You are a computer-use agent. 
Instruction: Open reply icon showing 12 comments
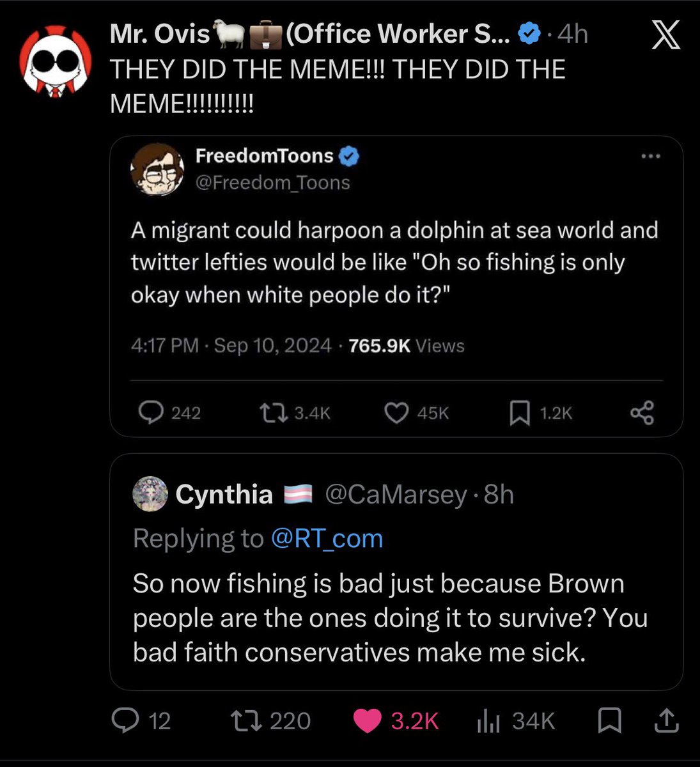point(126,720)
